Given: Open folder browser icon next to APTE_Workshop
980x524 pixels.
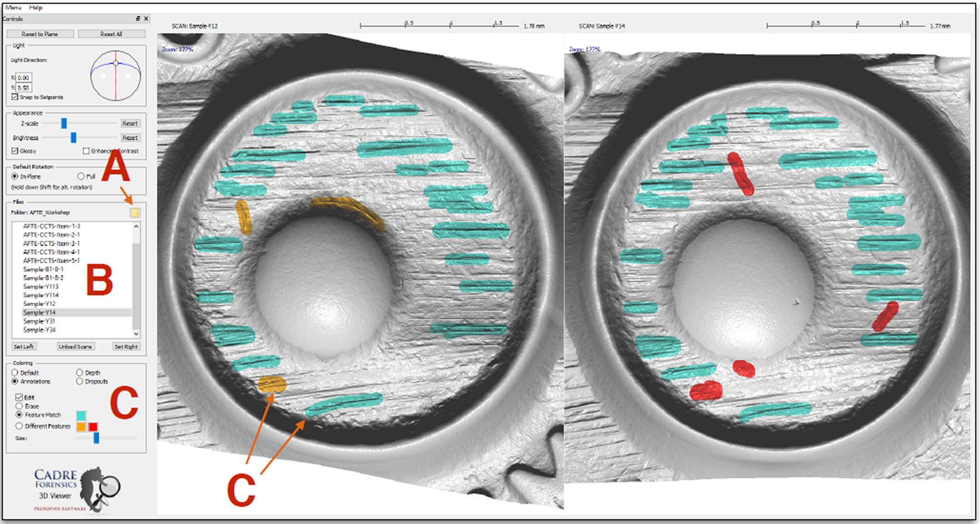Looking at the screenshot, I should click(x=134, y=212).
